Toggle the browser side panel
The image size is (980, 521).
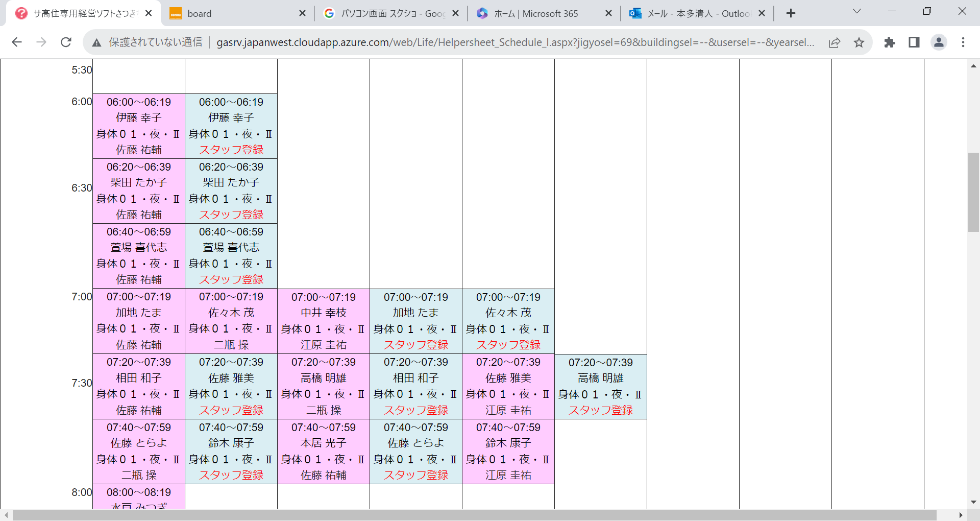(x=914, y=42)
